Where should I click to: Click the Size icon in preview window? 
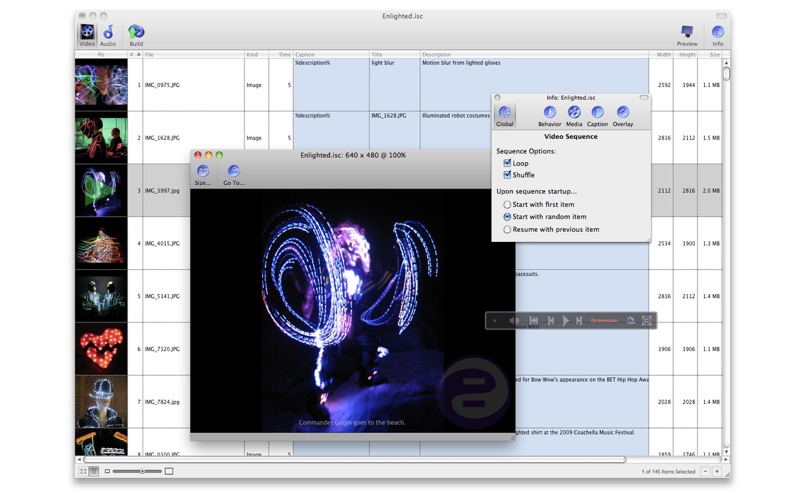click(x=203, y=174)
